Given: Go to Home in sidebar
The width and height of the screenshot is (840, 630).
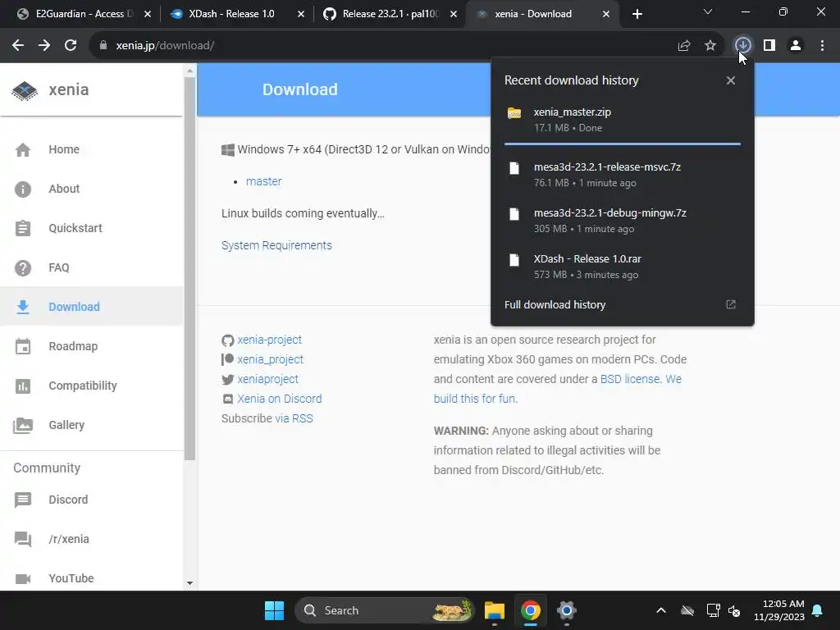Looking at the screenshot, I should pos(91,149).
